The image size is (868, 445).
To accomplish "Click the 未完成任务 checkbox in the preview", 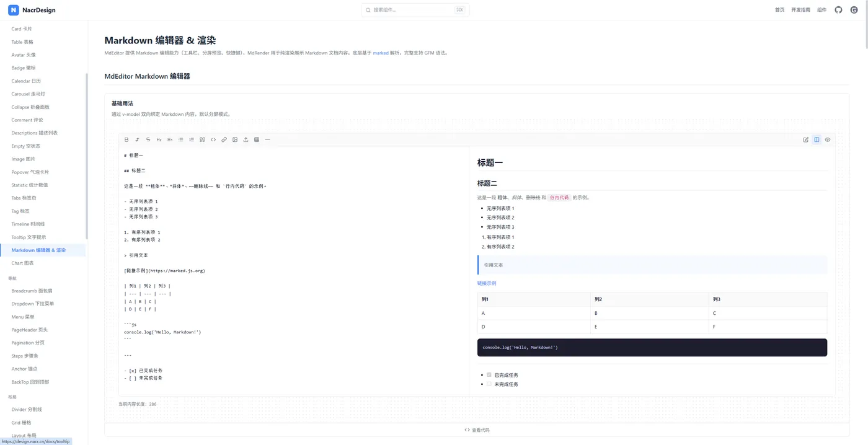I will pyautogui.click(x=489, y=384).
